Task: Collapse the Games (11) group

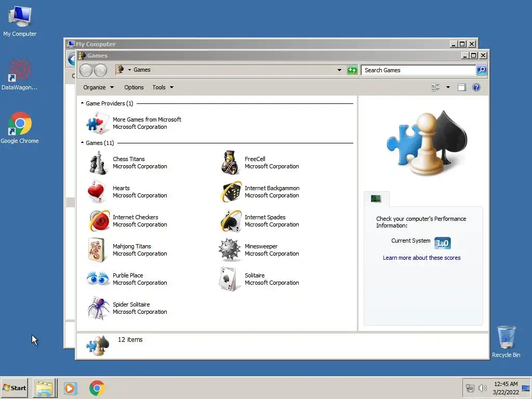Action: click(x=83, y=142)
